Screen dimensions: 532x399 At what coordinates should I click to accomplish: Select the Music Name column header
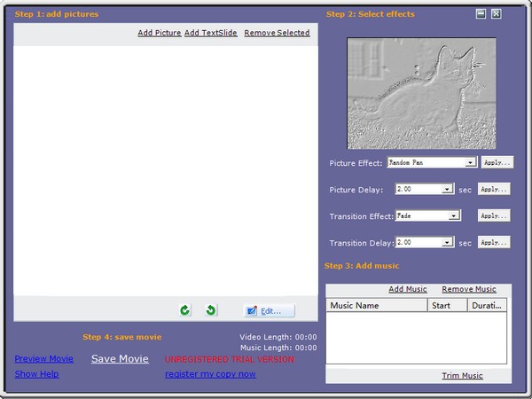[376, 306]
